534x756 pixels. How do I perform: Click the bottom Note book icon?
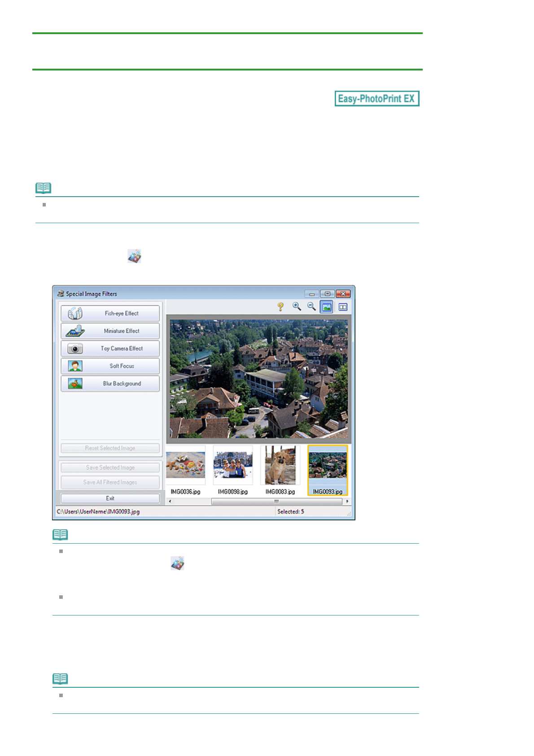pos(60,678)
